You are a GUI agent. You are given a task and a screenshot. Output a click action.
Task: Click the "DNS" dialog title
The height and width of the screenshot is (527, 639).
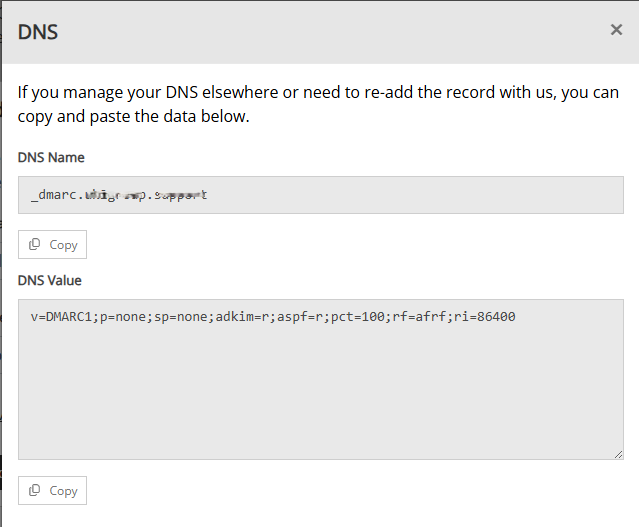click(x=38, y=32)
